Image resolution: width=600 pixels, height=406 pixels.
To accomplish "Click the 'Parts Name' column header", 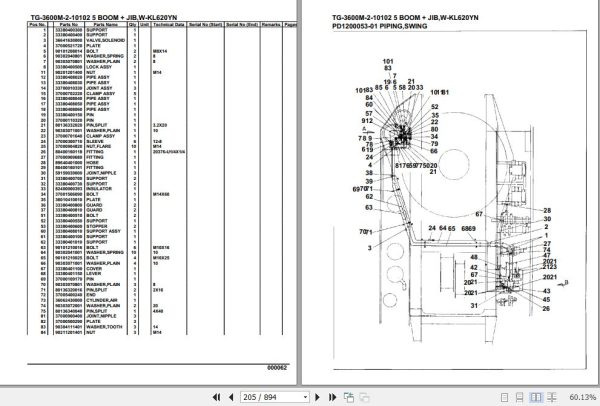I will [106, 24].
